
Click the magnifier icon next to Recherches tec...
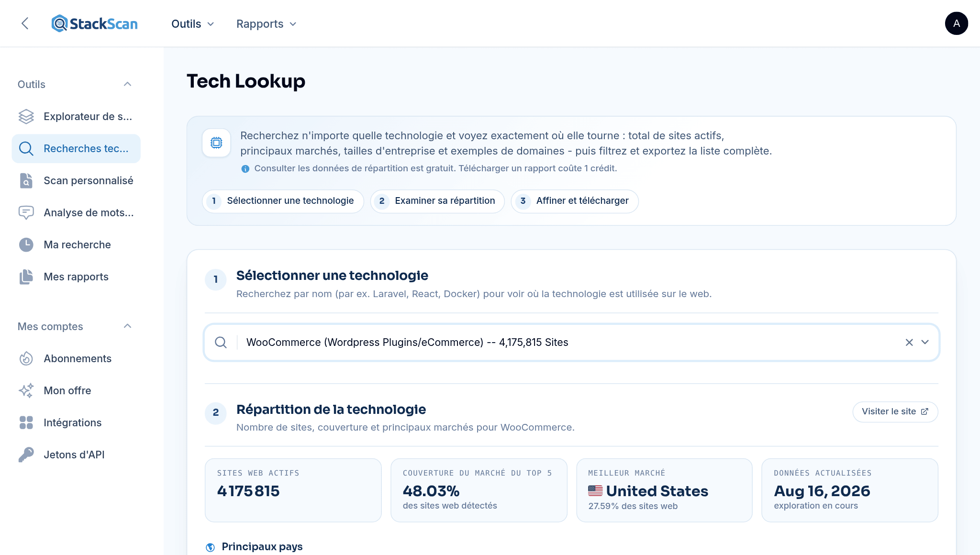26,148
